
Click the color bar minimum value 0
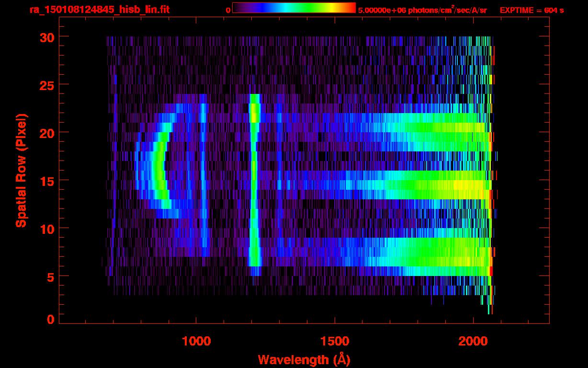click(x=228, y=10)
